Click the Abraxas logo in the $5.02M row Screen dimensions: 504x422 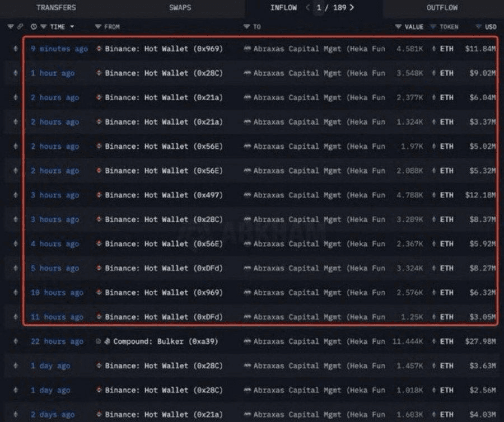coord(247,146)
